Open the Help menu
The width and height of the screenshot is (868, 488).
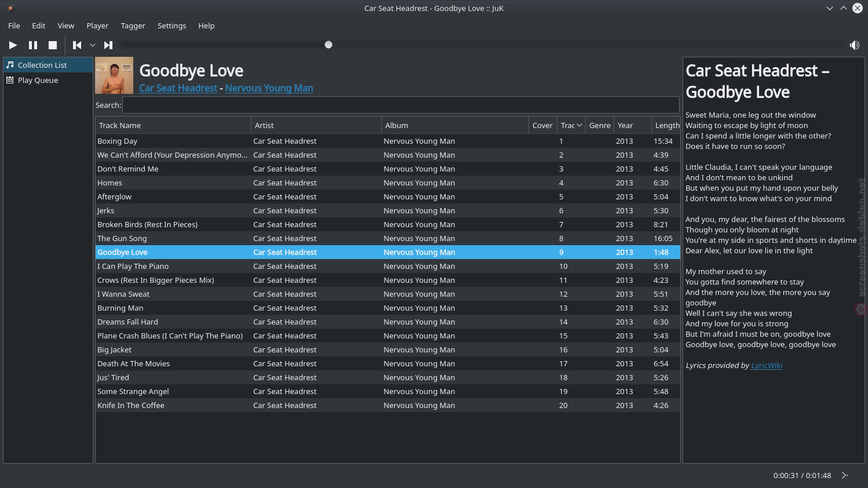(x=206, y=26)
